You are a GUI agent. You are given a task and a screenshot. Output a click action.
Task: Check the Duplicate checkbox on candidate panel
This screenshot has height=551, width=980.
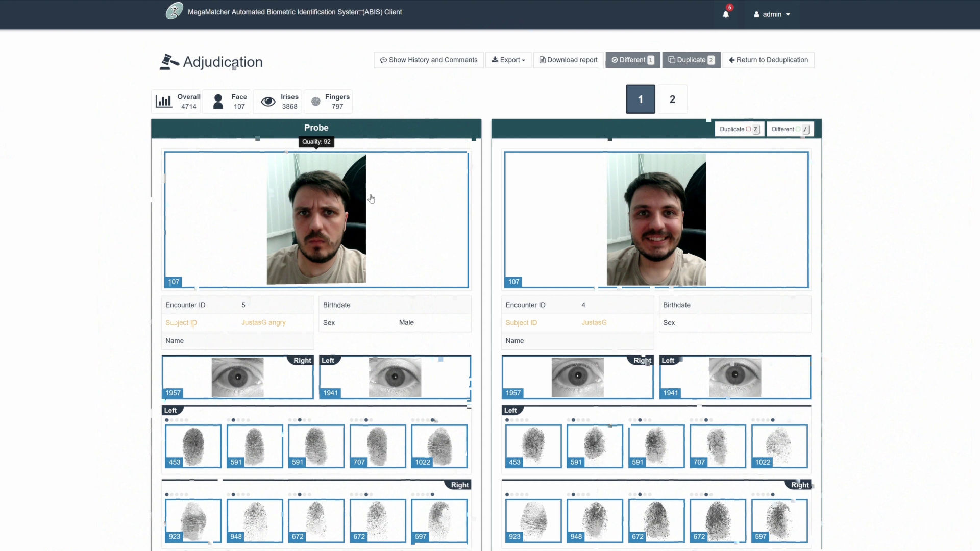pyautogui.click(x=748, y=129)
